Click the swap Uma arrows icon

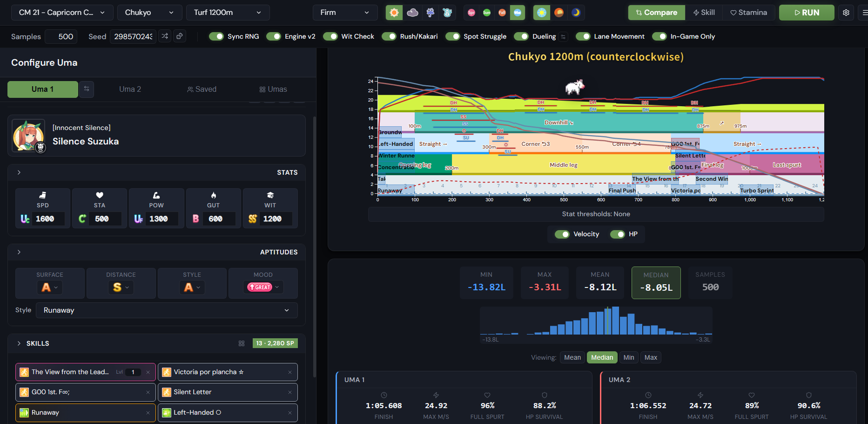pos(87,89)
